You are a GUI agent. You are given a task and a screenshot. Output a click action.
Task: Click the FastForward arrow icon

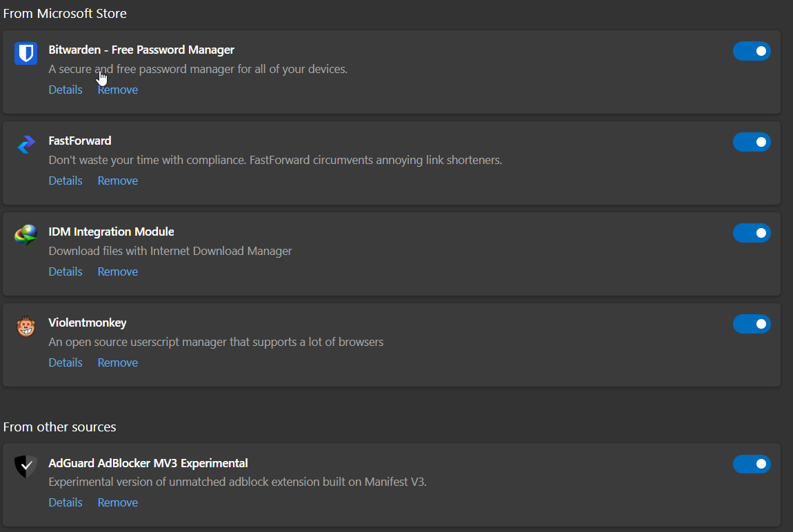[x=26, y=144]
